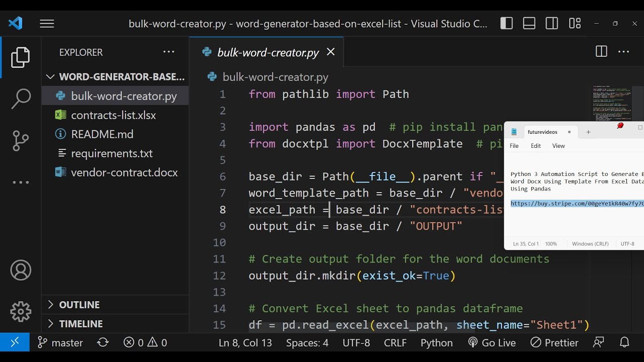The image size is (644, 362).
Task: Open the Edit menu in Notepad
Action: [536, 146]
